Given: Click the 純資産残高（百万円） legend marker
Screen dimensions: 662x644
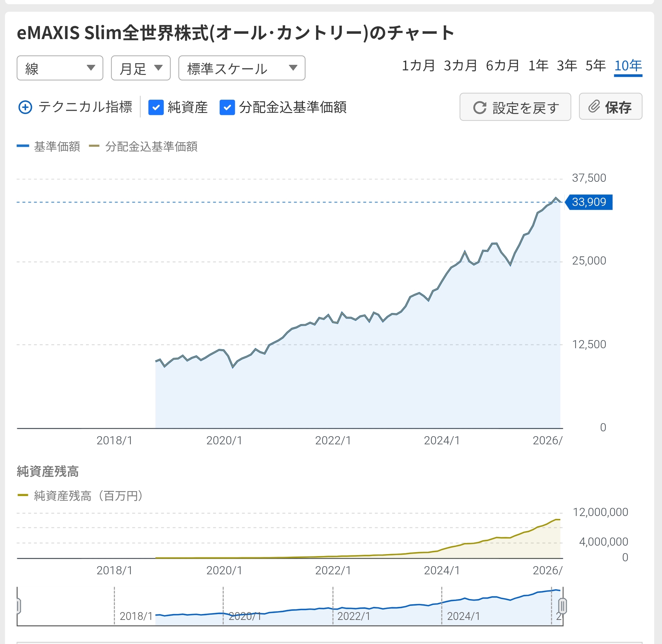Looking at the screenshot, I should tap(23, 495).
